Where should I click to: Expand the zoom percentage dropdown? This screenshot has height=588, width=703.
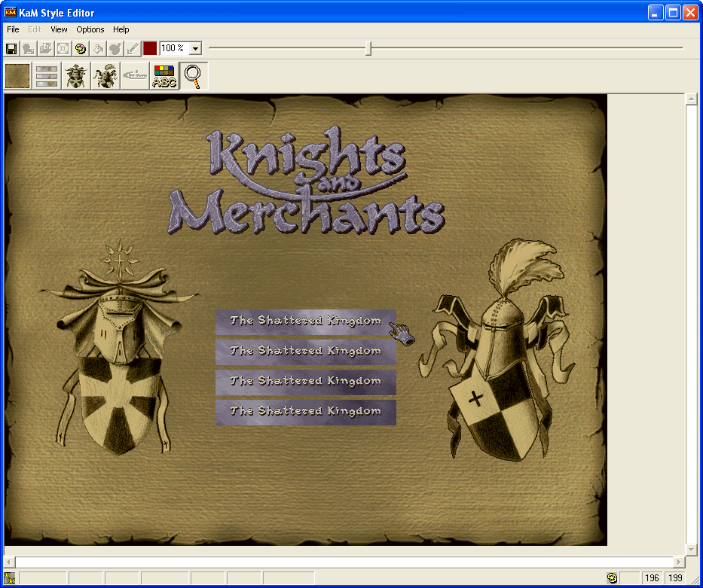click(x=195, y=48)
